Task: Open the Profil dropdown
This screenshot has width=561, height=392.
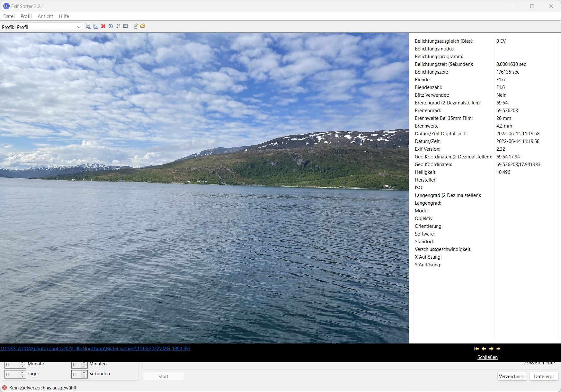Action: pos(49,27)
